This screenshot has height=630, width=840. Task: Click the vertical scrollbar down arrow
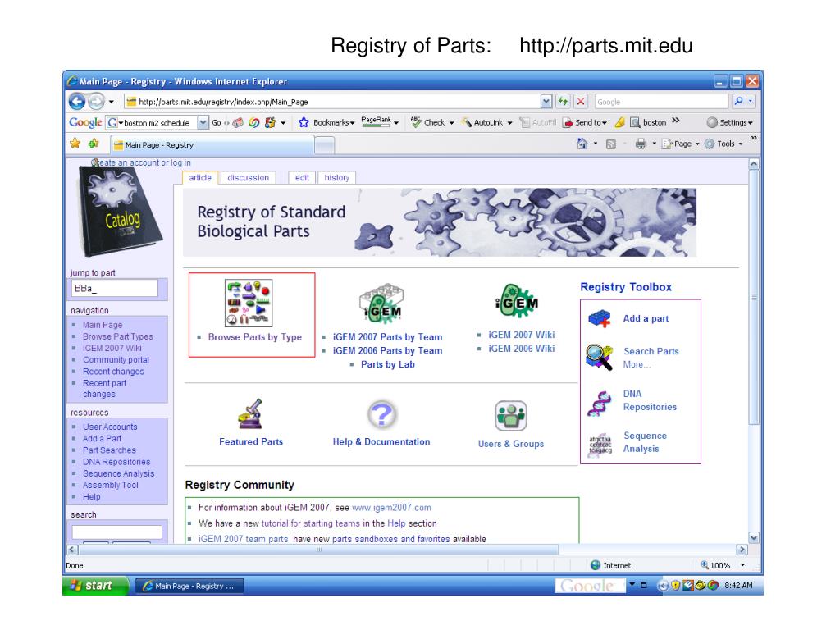[x=754, y=538]
